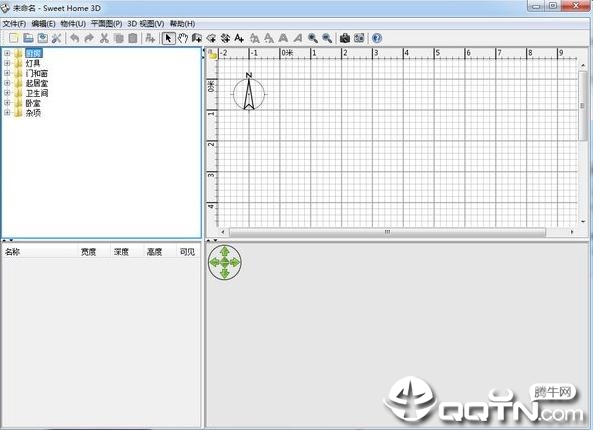Open preferences from the toolbar
The width and height of the screenshot is (593, 430).
[x=57, y=38]
